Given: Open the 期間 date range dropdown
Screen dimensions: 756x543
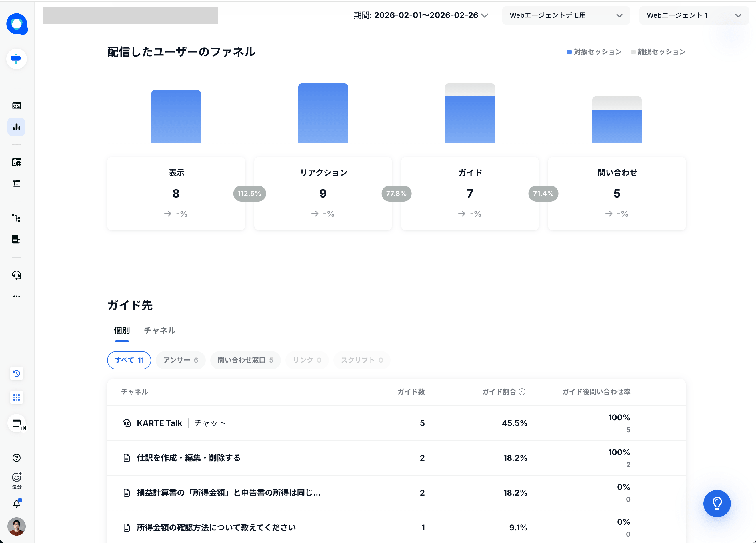Looking at the screenshot, I should 421,15.
